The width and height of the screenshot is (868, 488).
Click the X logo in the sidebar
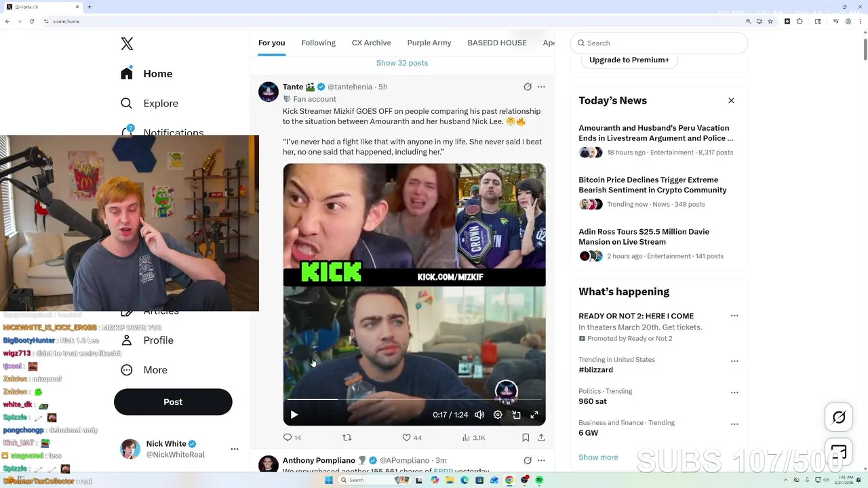tap(127, 44)
